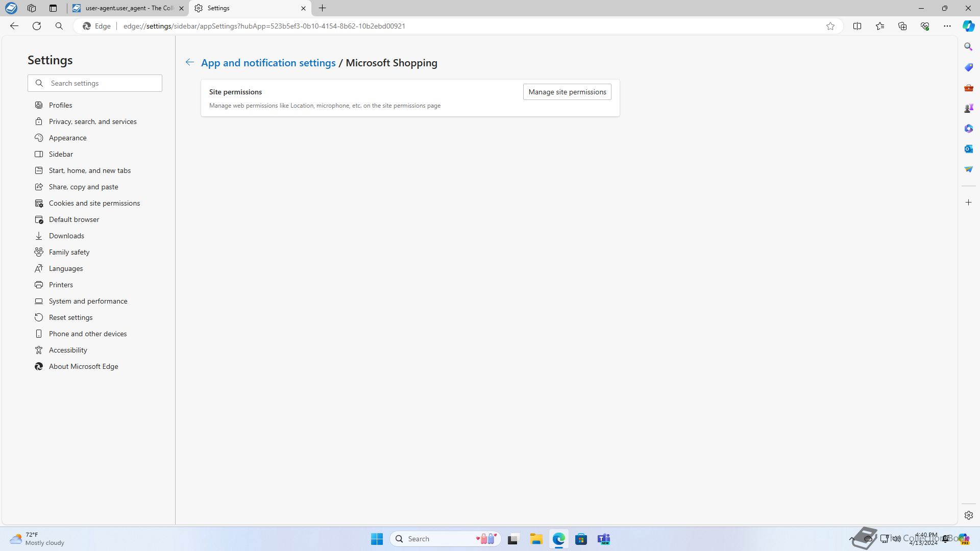Open Copilot icon in toolbar
Viewport: 980px width, 551px height.
tap(968, 26)
